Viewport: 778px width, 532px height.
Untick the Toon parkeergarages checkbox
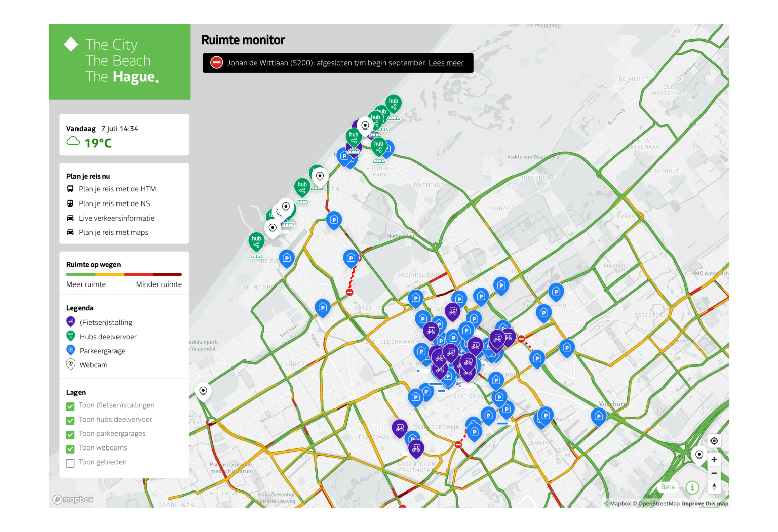pyautogui.click(x=70, y=434)
